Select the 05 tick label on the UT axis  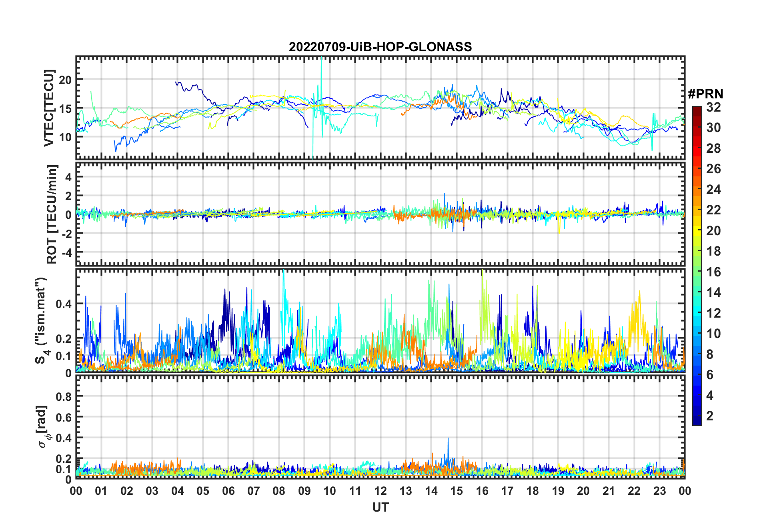(203, 491)
